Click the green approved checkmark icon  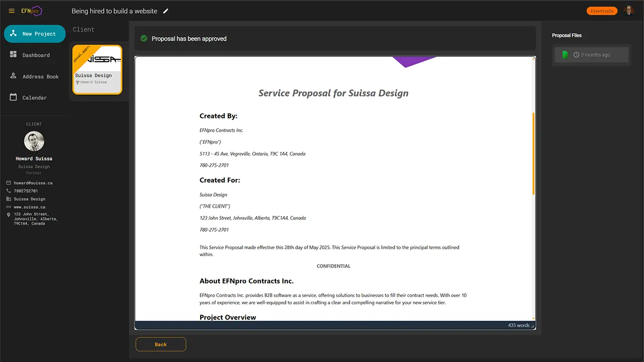144,38
